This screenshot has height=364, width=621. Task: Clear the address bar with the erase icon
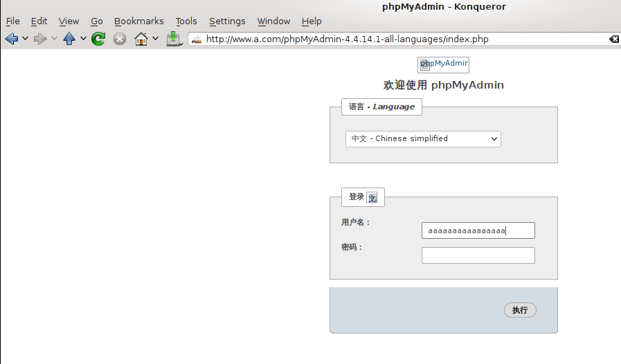(614, 39)
